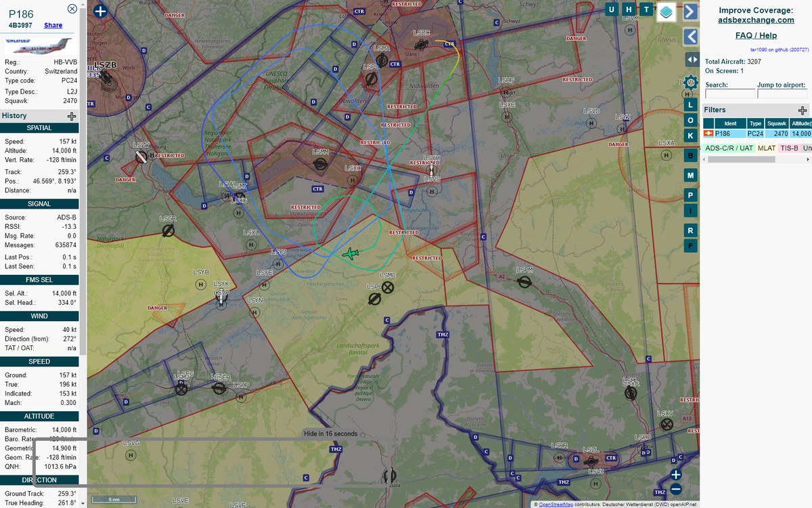Zoom in using the top-left map plus button
The image size is (812, 508).
click(100, 11)
